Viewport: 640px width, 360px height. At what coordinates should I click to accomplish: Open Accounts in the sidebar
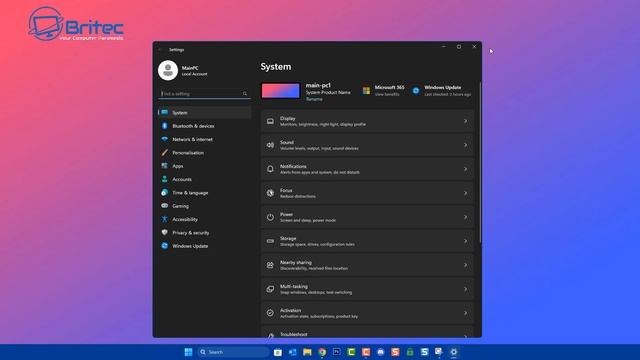pos(204,179)
